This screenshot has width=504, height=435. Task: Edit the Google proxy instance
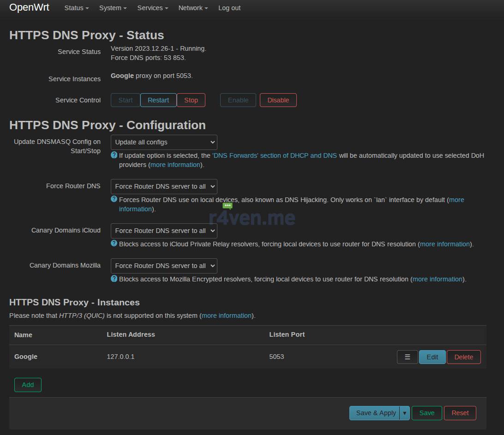tap(432, 357)
